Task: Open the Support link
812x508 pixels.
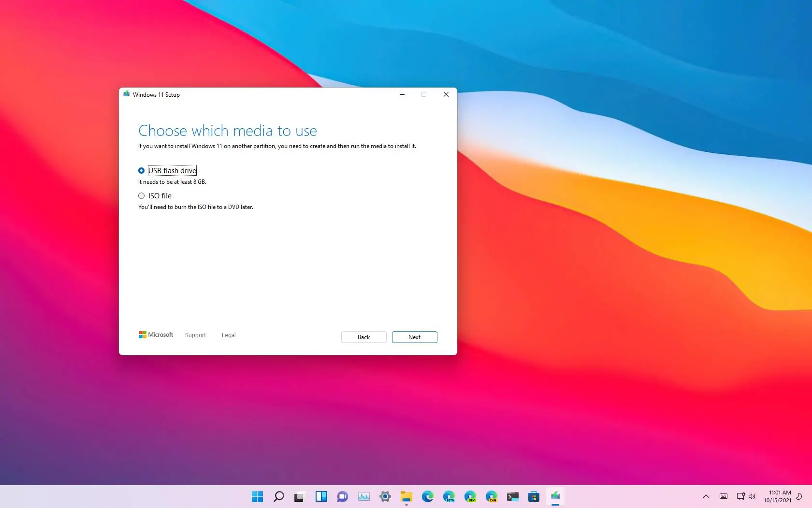Action: [195, 335]
